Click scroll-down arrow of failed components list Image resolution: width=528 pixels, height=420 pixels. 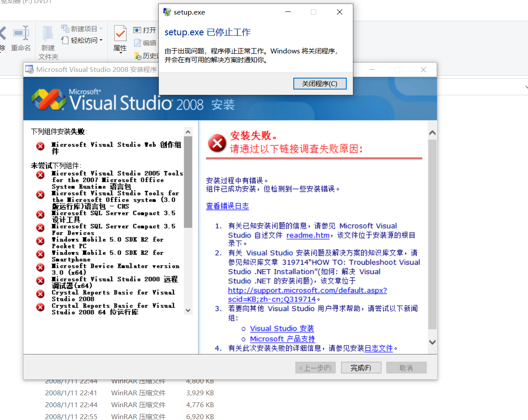[188, 311]
